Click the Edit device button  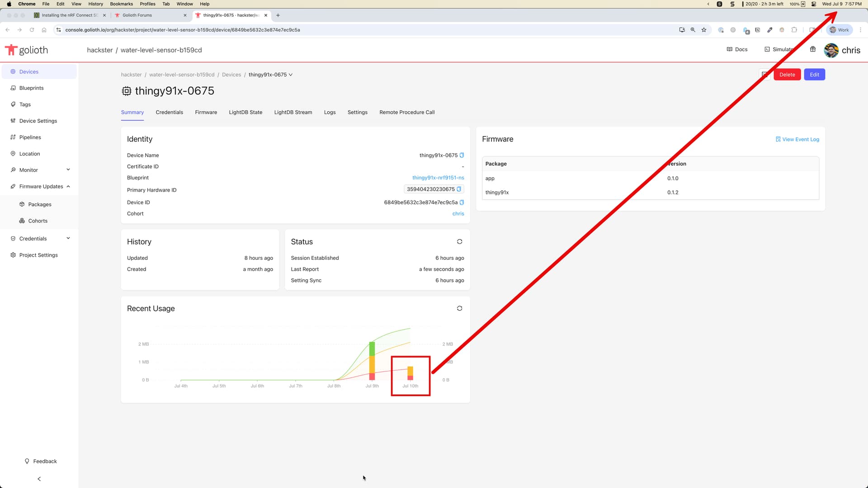(x=814, y=75)
